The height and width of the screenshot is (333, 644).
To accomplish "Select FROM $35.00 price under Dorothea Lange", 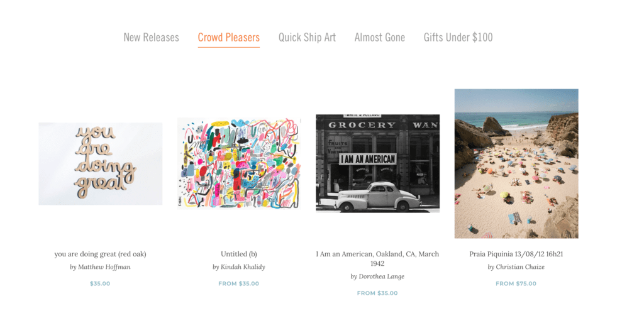I will click(377, 293).
